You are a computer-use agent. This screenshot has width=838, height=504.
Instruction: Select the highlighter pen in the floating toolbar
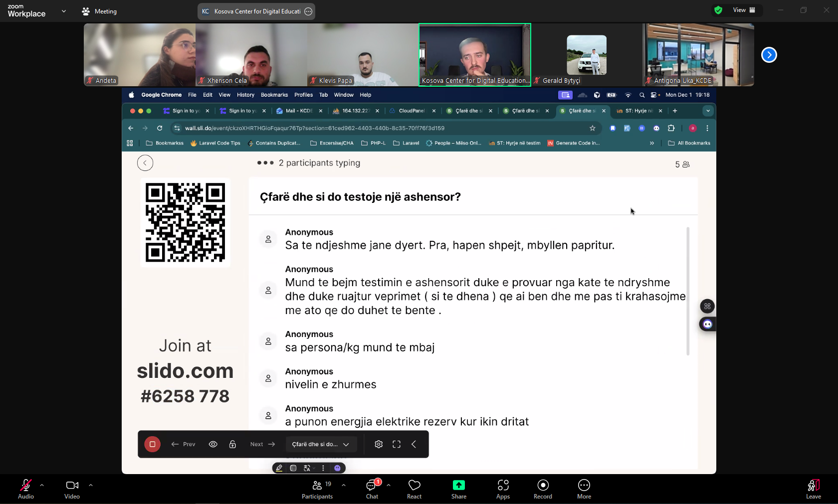pyautogui.click(x=279, y=468)
